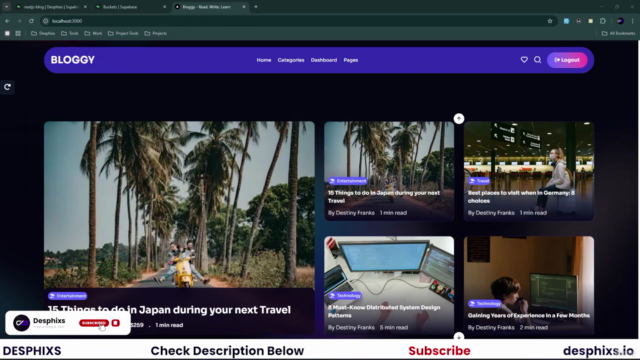
Task: Open All Bookmarks folder
Action: coord(618,33)
